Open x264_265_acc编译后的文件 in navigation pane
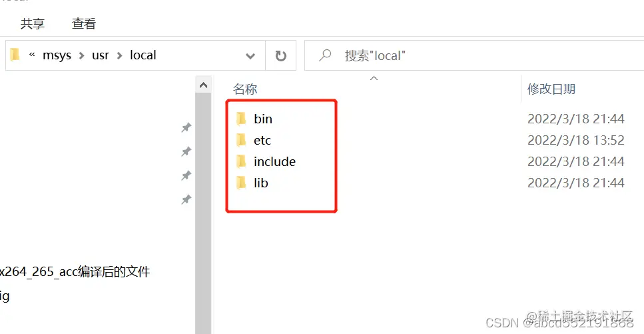644x334 pixels. [x=75, y=272]
